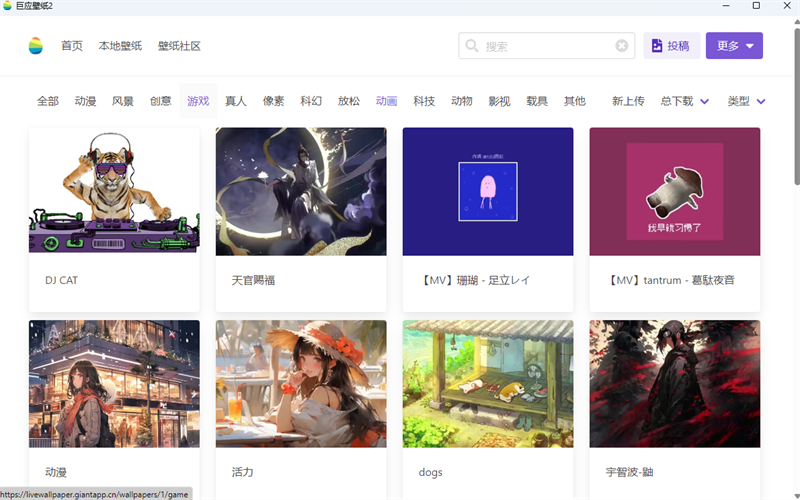The image size is (800, 500).
Task: Type in the 搜索 search field
Action: [545, 46]
